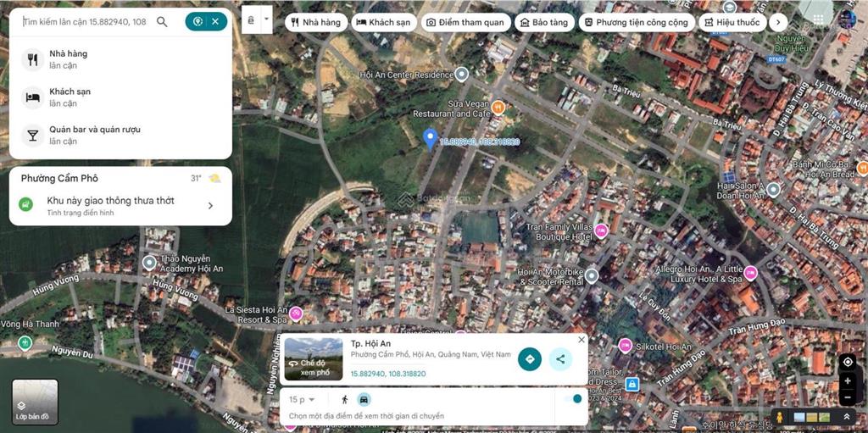Open the Chế độ xem phố thumbnail

[313, 358]
